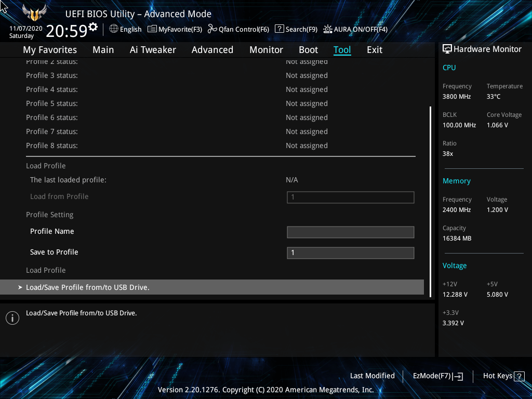
Task: Open the Exit tab
Action: click(375, 50)
